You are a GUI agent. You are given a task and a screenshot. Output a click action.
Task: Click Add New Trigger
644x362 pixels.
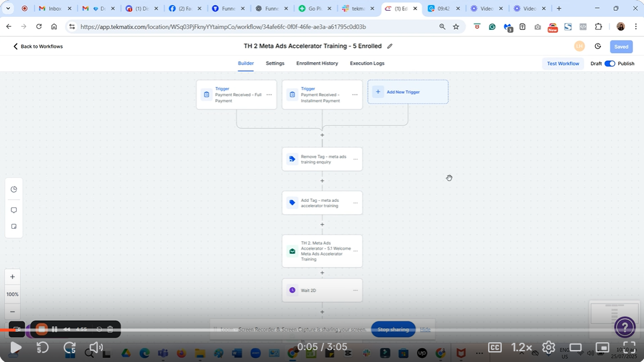(407, 92)
